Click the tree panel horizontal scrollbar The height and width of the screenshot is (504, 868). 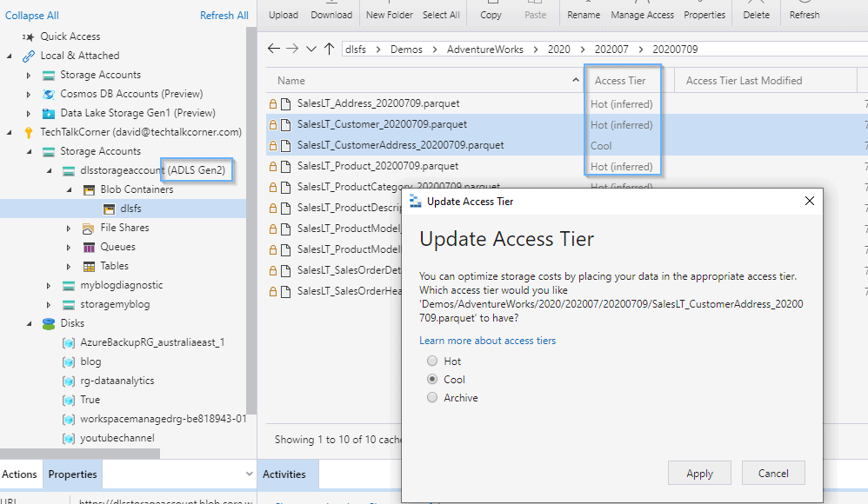tap(80, 454)
